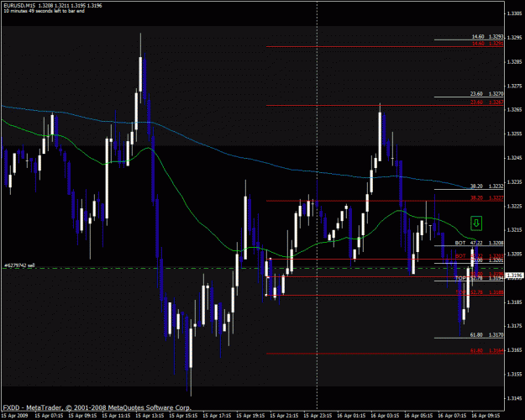
Task: Select the red '38.20 1.3227' Fibonacci label
Action: (x=487, y=198)
